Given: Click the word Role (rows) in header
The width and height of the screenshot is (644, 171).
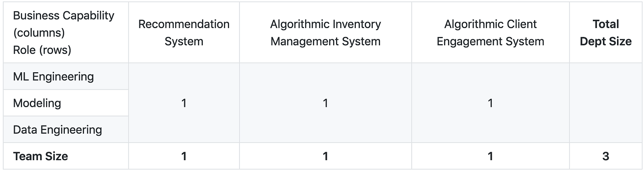Looking at the screenshot, I should [x=42, y=50].
